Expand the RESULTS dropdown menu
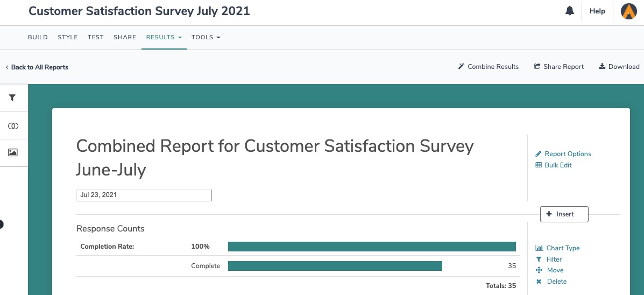644x295 pixels. tap(164, 38)
